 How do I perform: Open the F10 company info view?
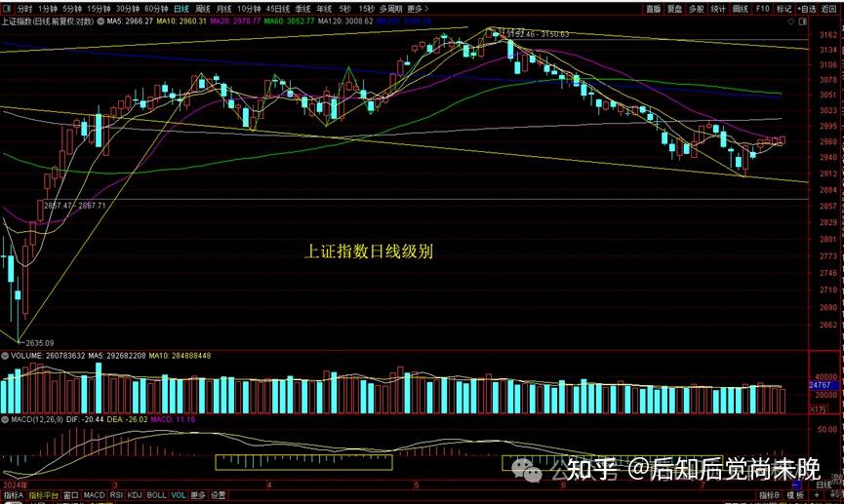click(762, 8)
